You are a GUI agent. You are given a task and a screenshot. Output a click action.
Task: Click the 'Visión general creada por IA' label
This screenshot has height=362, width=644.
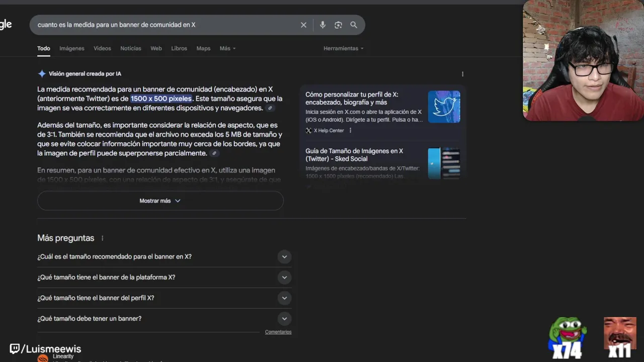[85, 74]
